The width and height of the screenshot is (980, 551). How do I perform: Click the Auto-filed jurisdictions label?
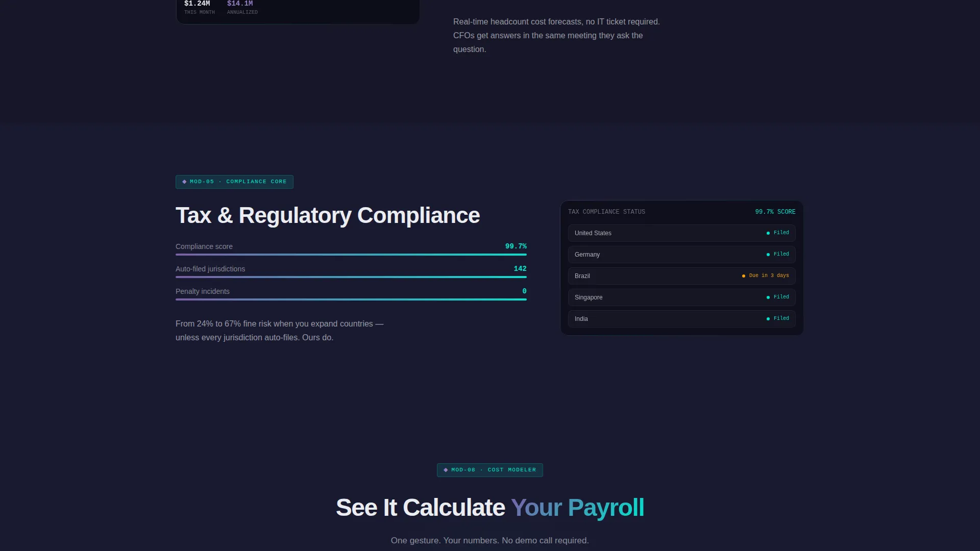coord(210,269)
